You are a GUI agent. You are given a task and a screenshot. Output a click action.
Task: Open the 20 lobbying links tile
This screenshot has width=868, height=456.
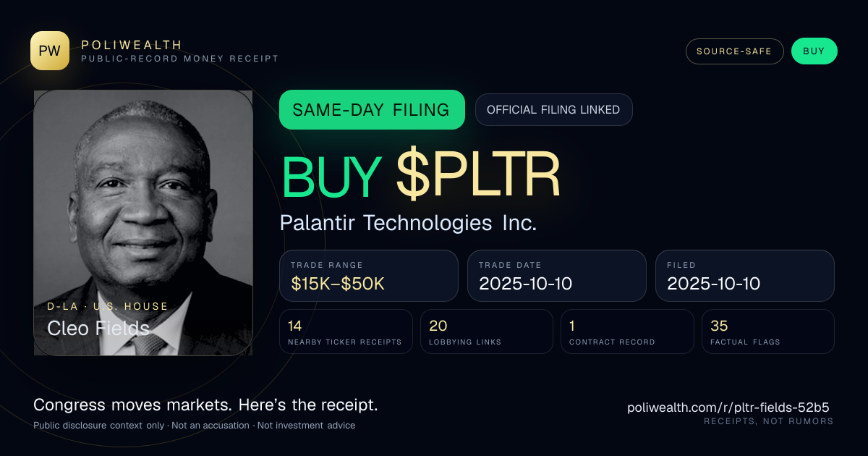tap(487, 332)
